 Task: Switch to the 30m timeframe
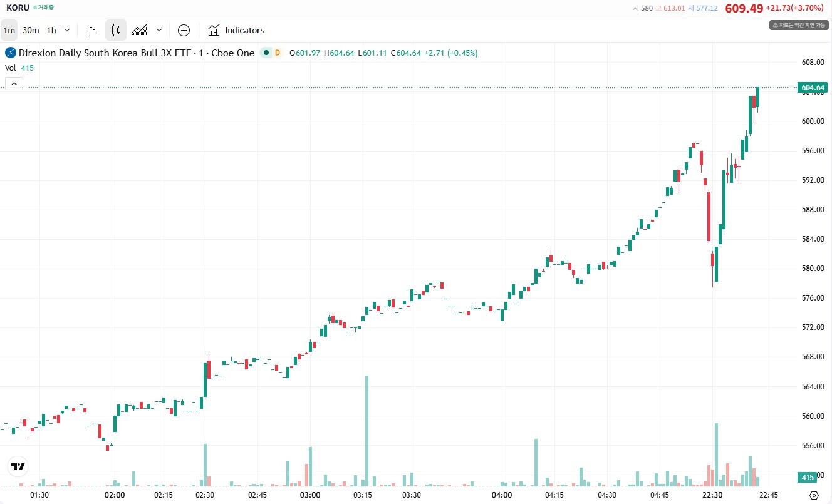tap(31, 30)
